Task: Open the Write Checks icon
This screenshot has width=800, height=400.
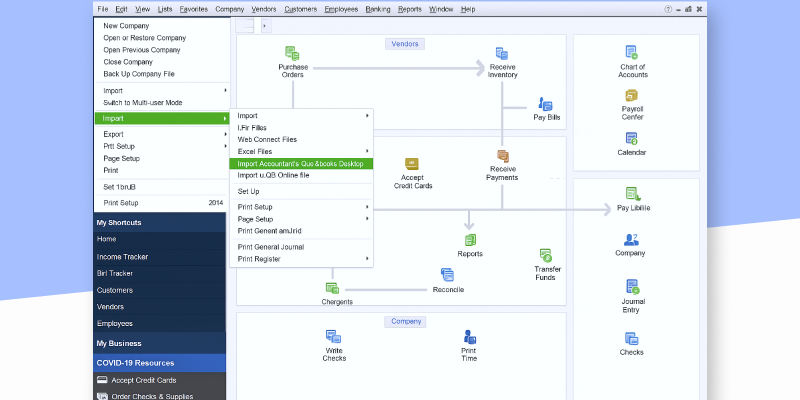Action: pyautogui.click(x=333, y=337)
